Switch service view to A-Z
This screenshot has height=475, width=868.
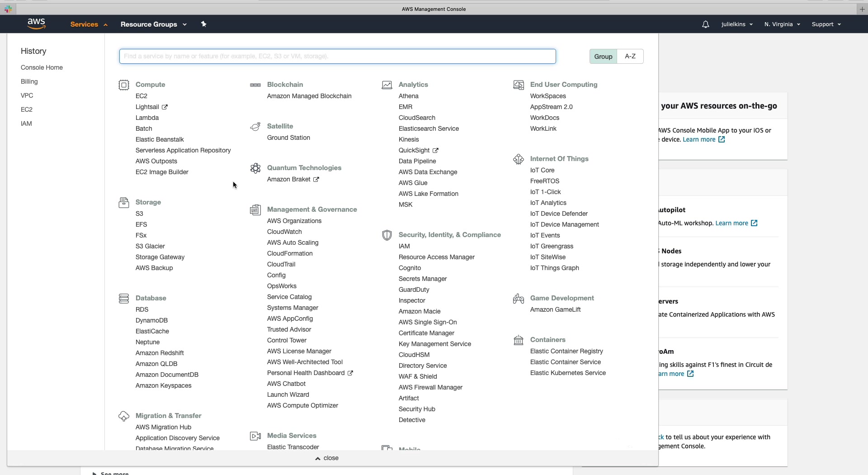click(x=630, y=57)
